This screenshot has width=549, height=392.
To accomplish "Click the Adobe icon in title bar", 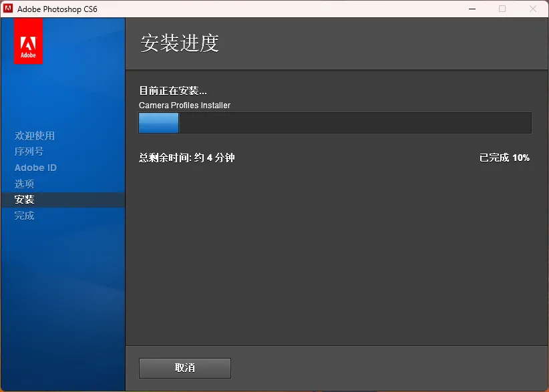I will coord(8,9).
